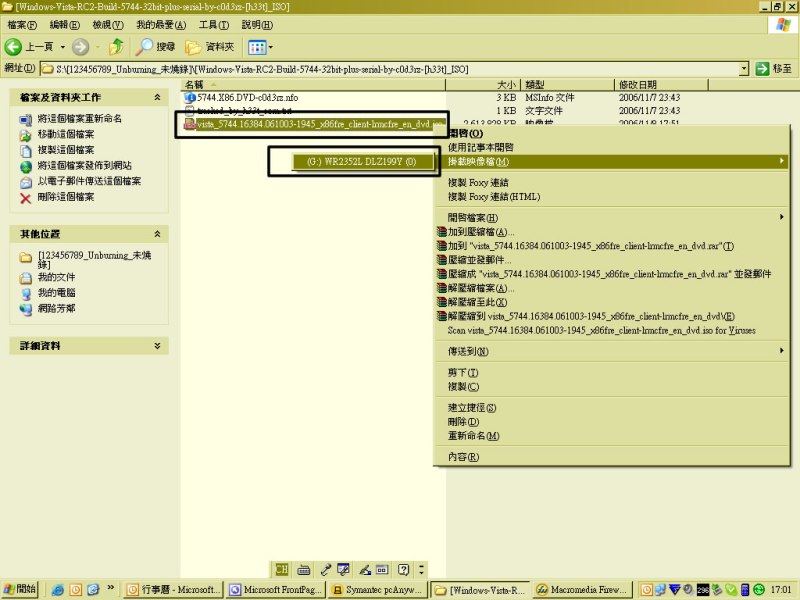Open the Back button history dropdown arrow
The image size is (800, 600).
pyautogui.click(x=63, y=47)
